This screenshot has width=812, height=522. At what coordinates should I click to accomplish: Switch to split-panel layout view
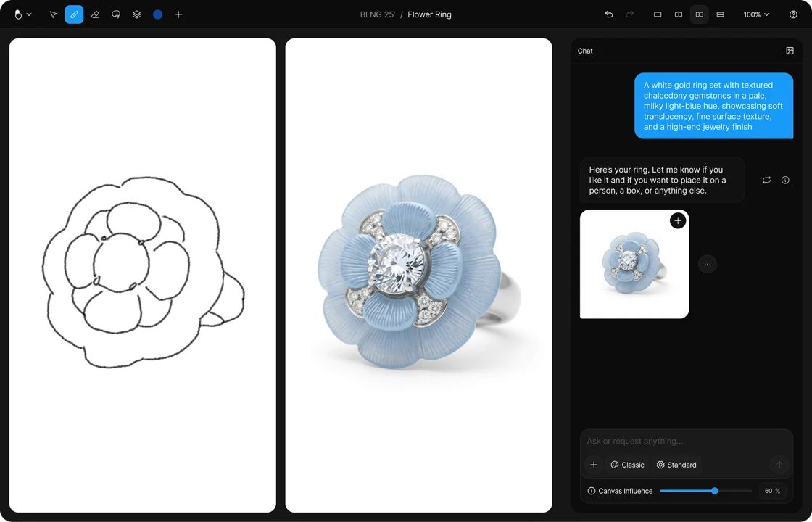[679, 14]
